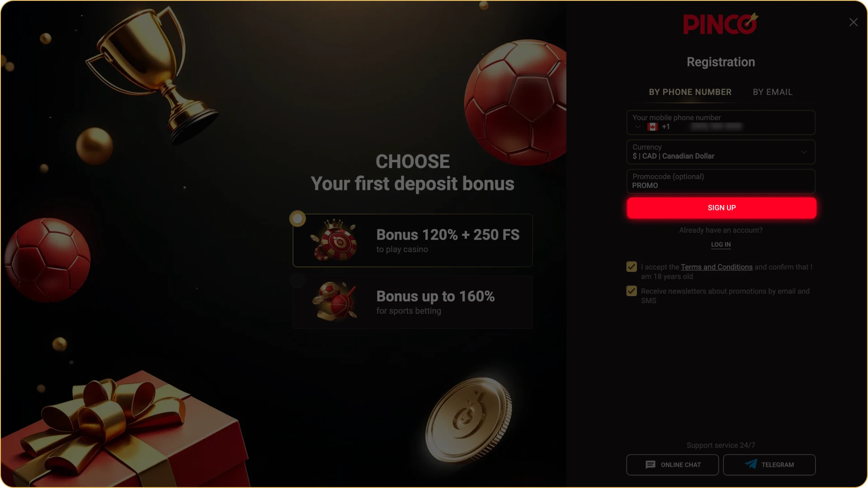
Task: Click the online chat bubble icon
Action: [651, 465]
